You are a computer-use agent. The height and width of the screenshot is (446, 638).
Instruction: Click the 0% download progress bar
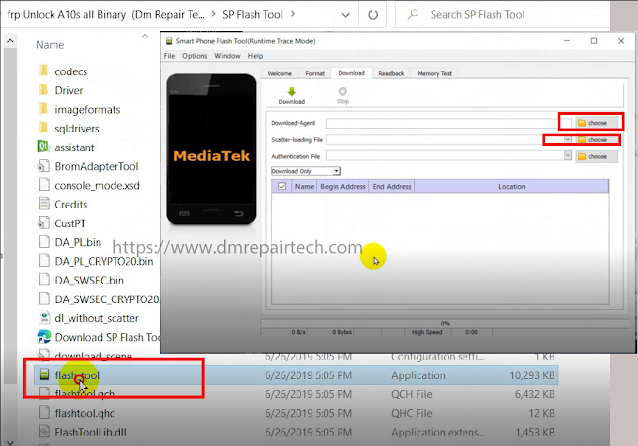pos(445,323)
